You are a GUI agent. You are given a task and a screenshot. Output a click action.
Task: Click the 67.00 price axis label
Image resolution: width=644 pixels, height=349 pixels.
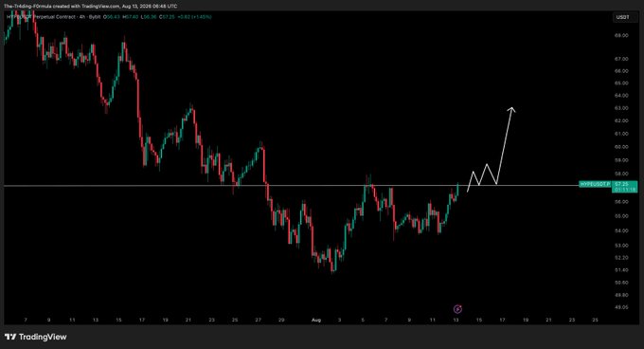[622, 59]
